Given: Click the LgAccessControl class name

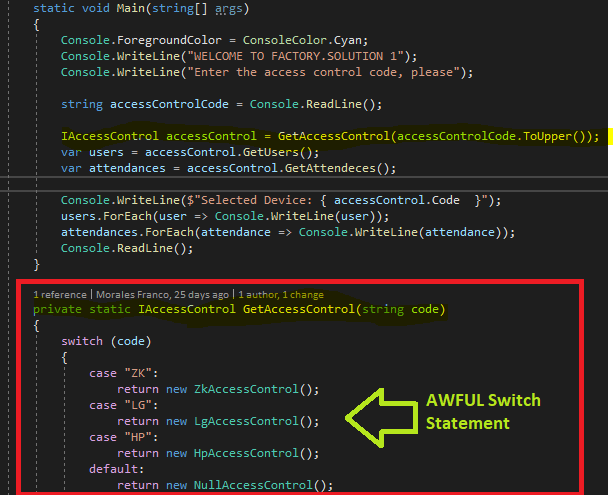Looking at the screenshot, I should coord(246,421).
